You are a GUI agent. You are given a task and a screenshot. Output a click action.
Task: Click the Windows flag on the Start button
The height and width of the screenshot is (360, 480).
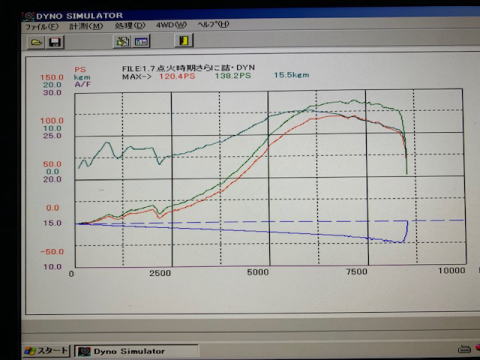(x=31, y=351)
